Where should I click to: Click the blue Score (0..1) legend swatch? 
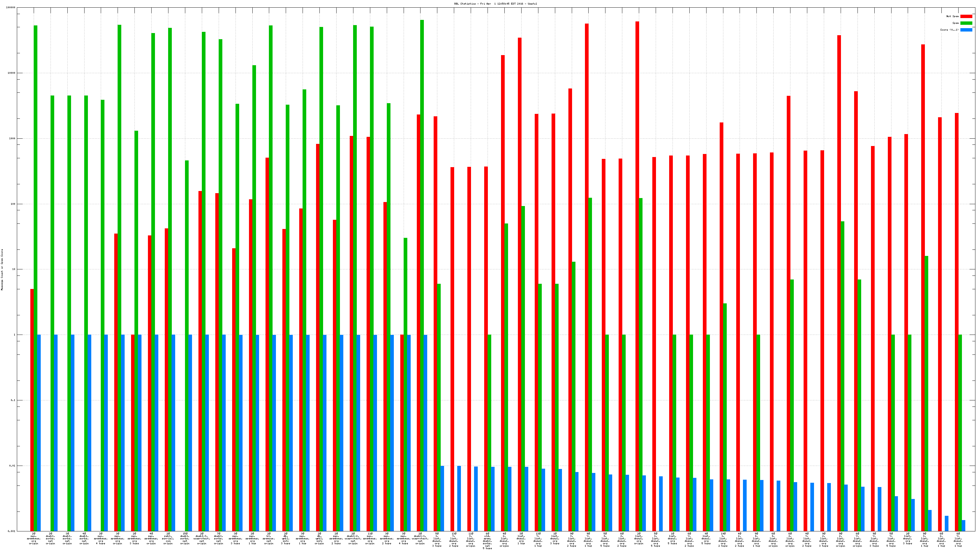coord(966,30)
